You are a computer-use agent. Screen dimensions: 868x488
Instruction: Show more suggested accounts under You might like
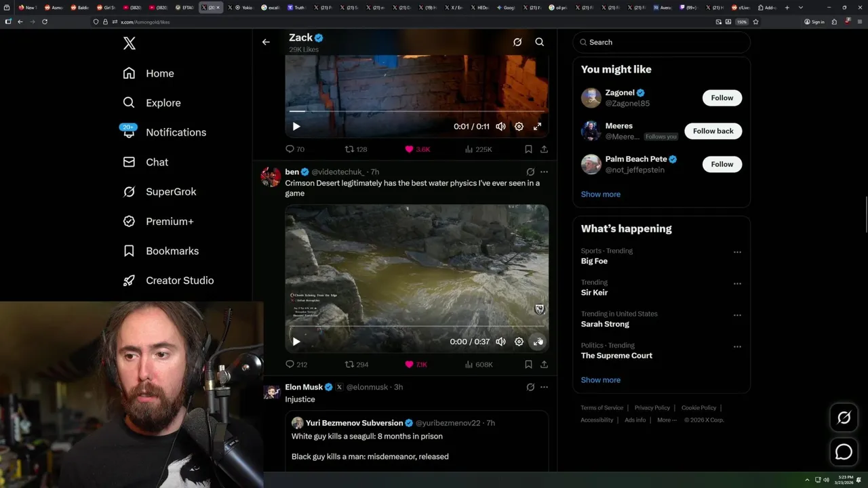tap(600, 194)
